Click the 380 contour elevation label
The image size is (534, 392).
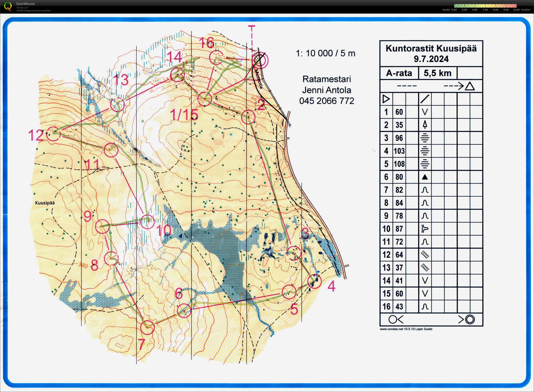[83, 265]
